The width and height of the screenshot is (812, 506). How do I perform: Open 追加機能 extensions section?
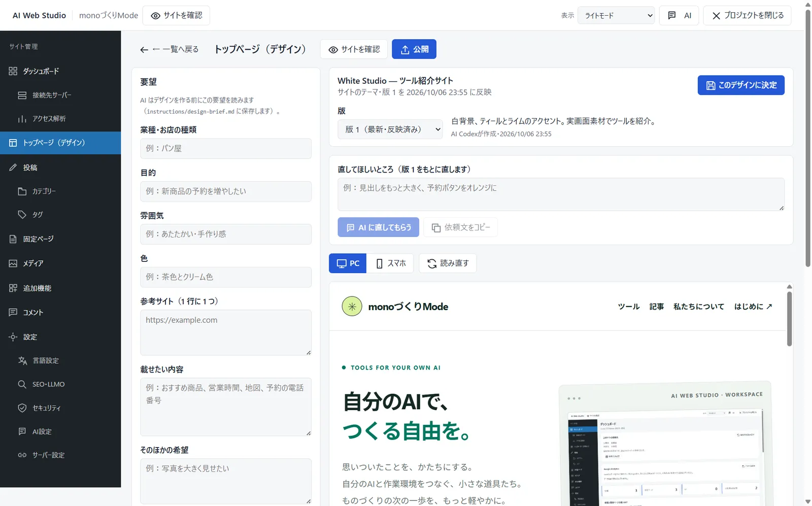[x=60, y=288]
